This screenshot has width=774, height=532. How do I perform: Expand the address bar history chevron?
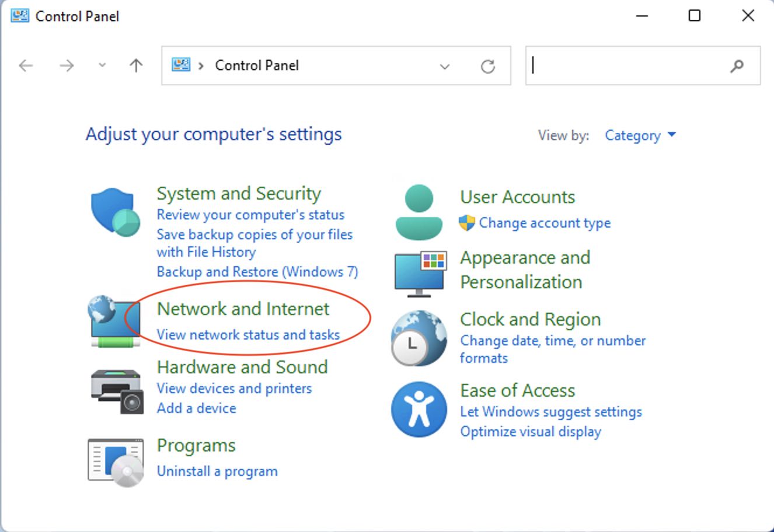pos(445,66)
